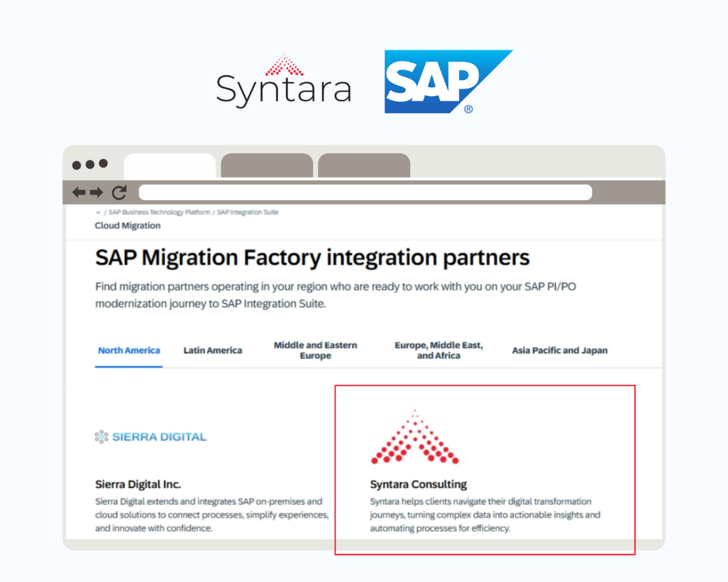Click the Syntara wordmark logo at top
This screenshot has height=582, width=728.
[284, 81]
